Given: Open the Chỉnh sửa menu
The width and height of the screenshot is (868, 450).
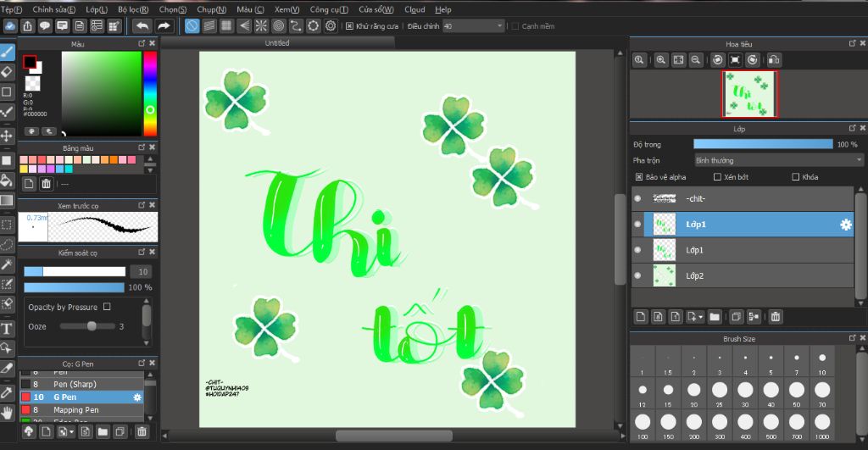Looking at the screenshot, I should pos(53,9).
